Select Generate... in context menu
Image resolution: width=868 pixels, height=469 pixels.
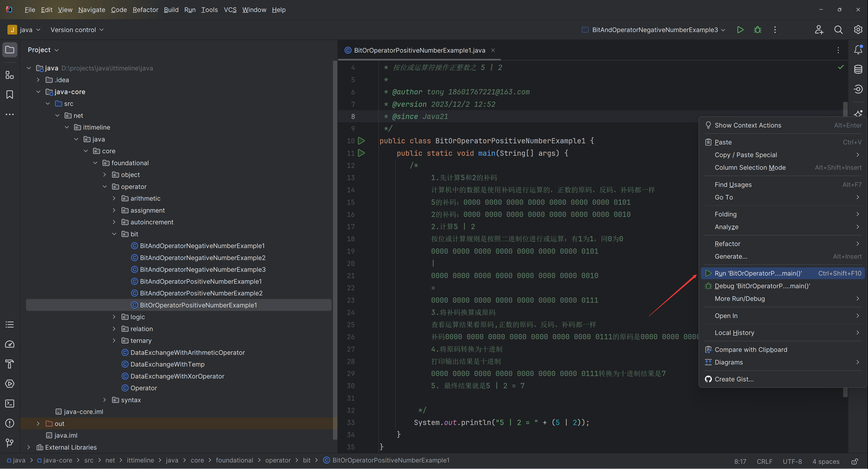[783, 256]
